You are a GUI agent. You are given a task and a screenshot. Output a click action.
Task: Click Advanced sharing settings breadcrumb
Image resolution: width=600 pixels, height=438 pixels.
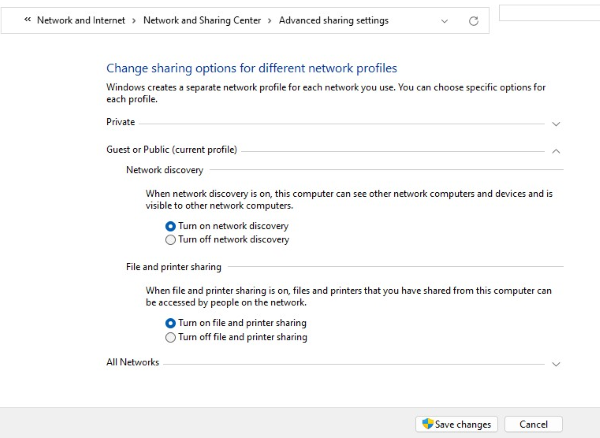coord(334,20)
